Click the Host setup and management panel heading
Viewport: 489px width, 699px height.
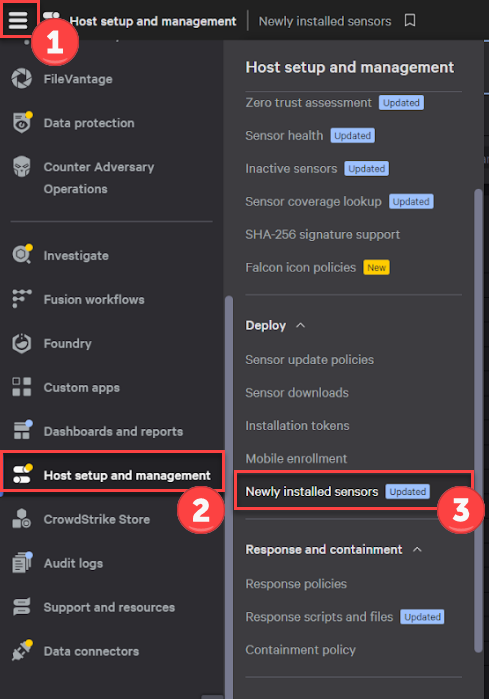pyautogui.click(x=349, y=67)
